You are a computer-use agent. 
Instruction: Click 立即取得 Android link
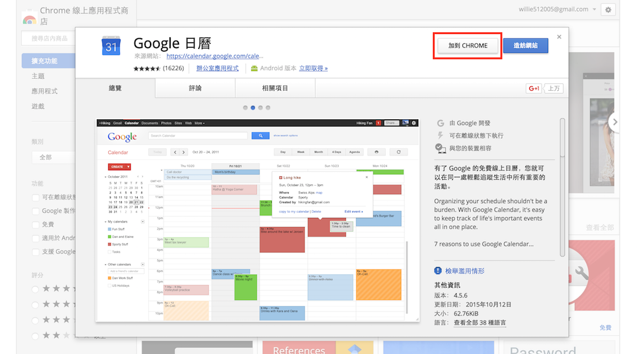click(313, 68)
